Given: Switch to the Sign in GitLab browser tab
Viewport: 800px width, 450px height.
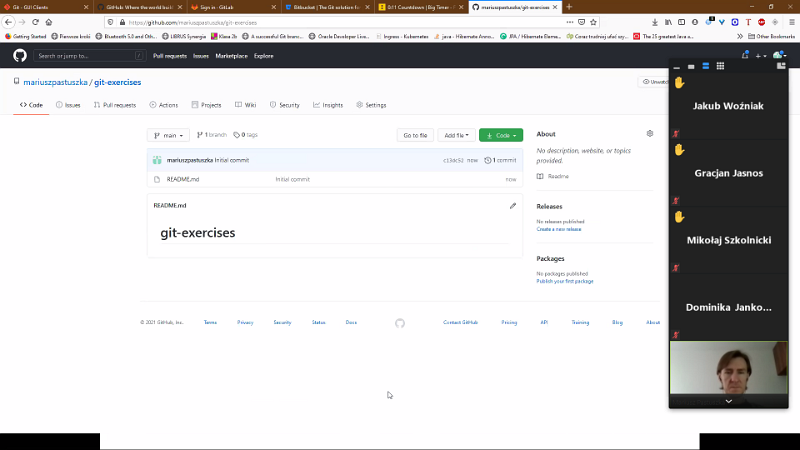Looking at the screenshot, I should pyautogui.click(x=232, y=7).
